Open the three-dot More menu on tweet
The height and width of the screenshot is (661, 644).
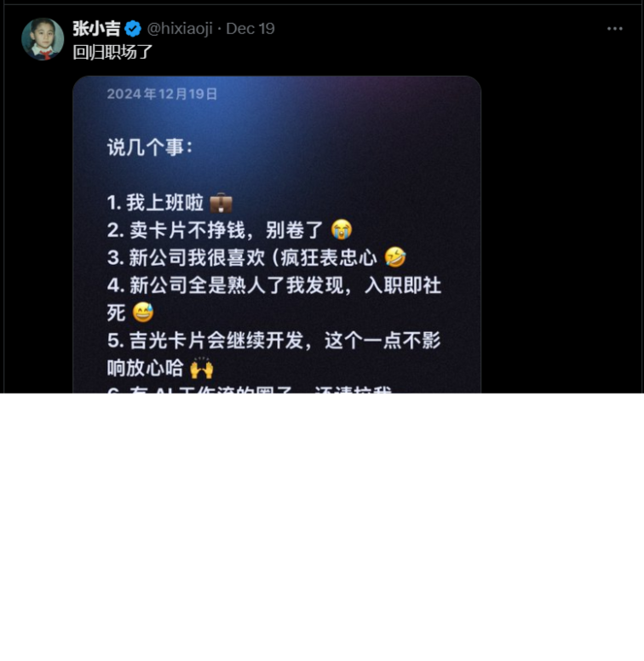coord(614,29)
